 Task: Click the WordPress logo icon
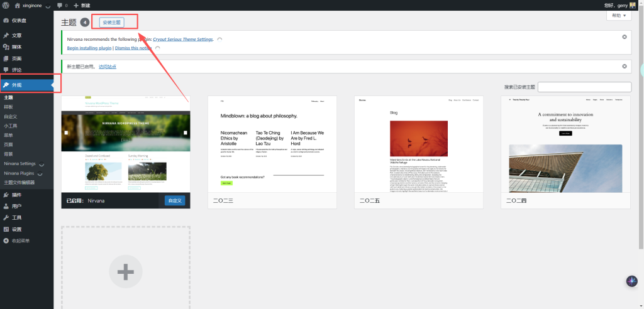6,5
